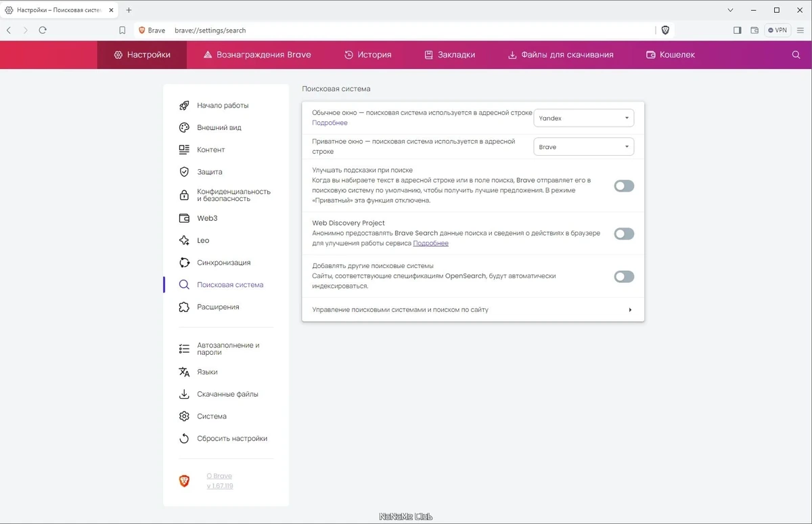Open the Yandex search engine dropdown
The height and width of the screenshot is (524, 812).
click(x=583, y=118)
